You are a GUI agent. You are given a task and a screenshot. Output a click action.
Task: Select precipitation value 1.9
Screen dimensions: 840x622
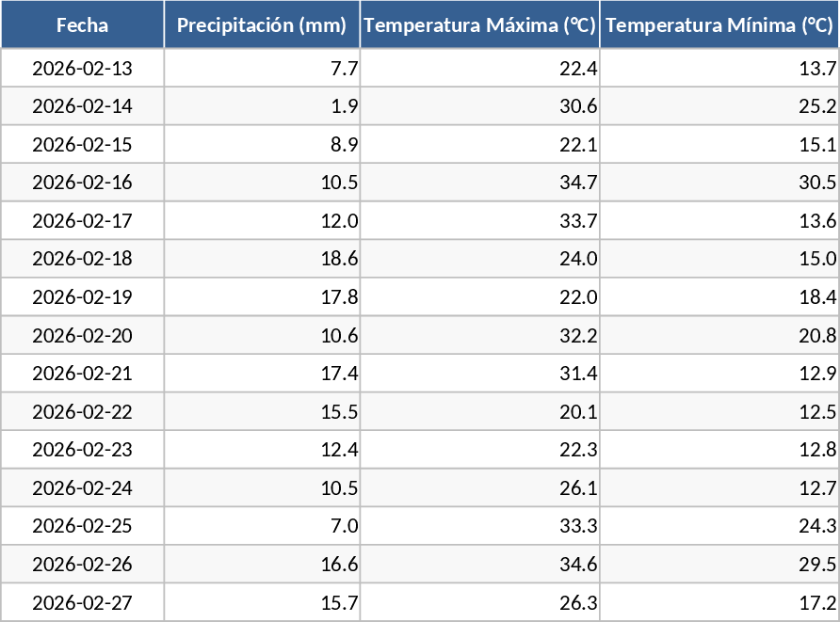[345, 106]
